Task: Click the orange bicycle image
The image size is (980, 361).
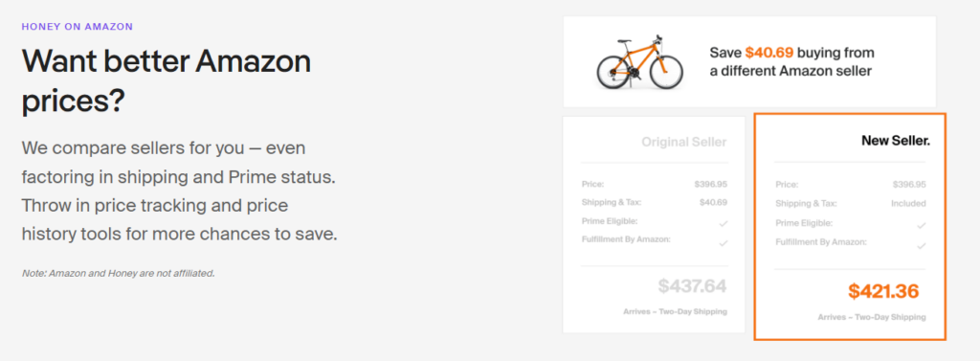Action: (639, 62)
